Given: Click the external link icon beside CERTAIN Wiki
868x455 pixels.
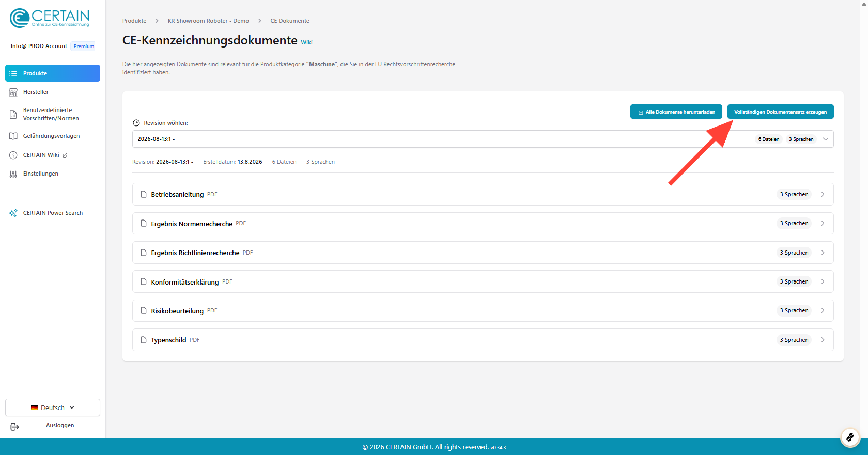Looking at the screenshot, I should [x=65, y=155].
